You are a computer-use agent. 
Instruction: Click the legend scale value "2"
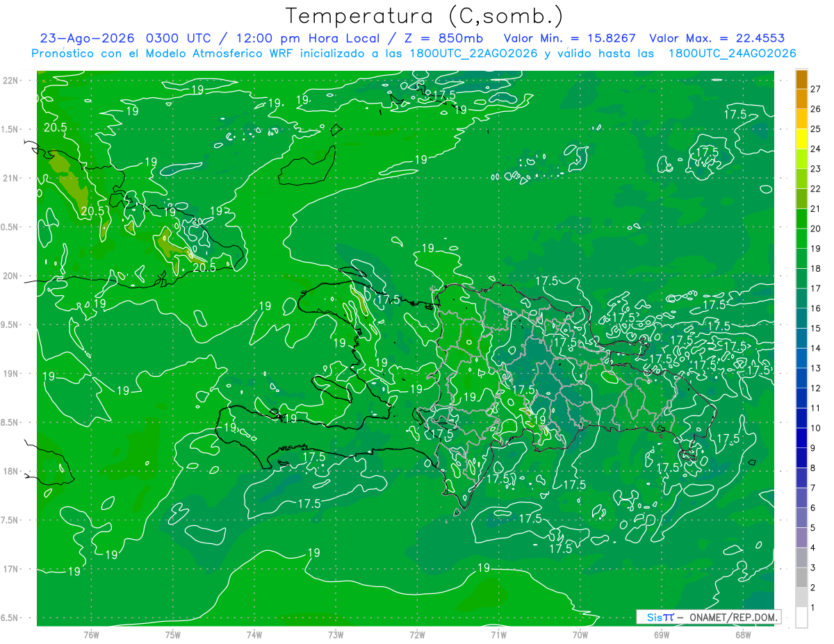tap(814, 588)
